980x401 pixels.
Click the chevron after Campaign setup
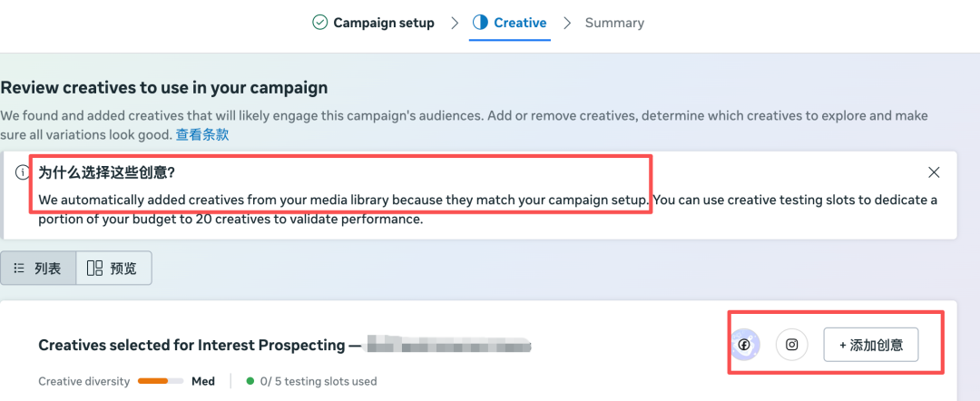[454, 23]
